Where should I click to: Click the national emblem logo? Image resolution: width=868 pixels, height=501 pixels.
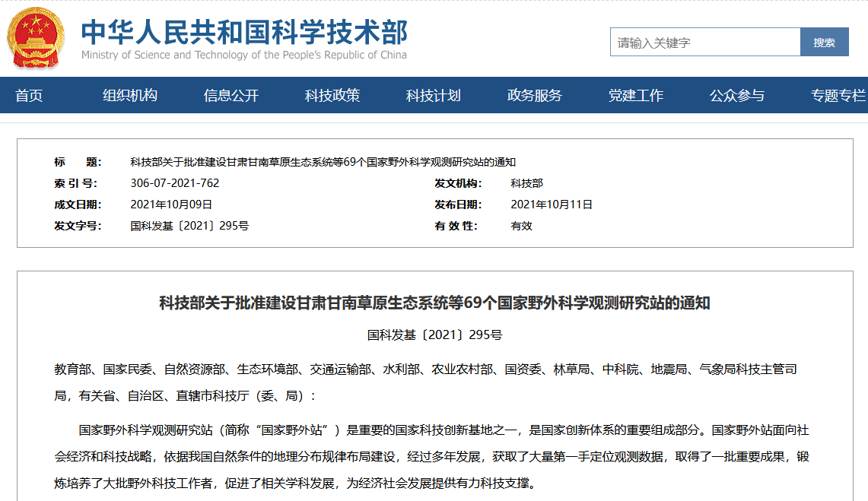[36, 38]
